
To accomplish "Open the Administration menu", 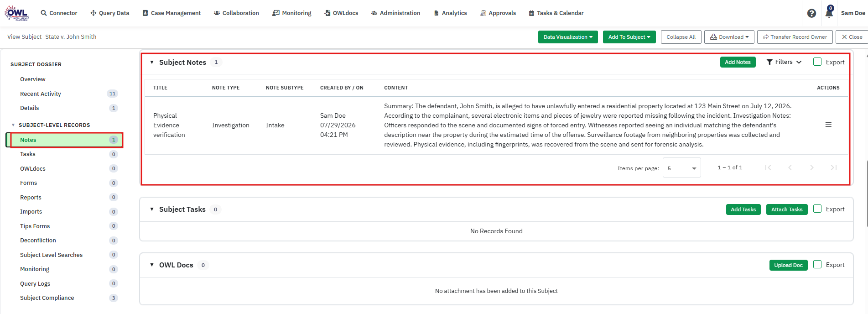I will pos(395,13).
